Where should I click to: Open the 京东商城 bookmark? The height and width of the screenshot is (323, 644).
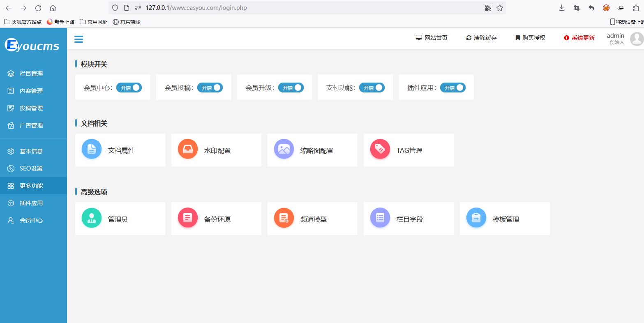pos(127,22)
